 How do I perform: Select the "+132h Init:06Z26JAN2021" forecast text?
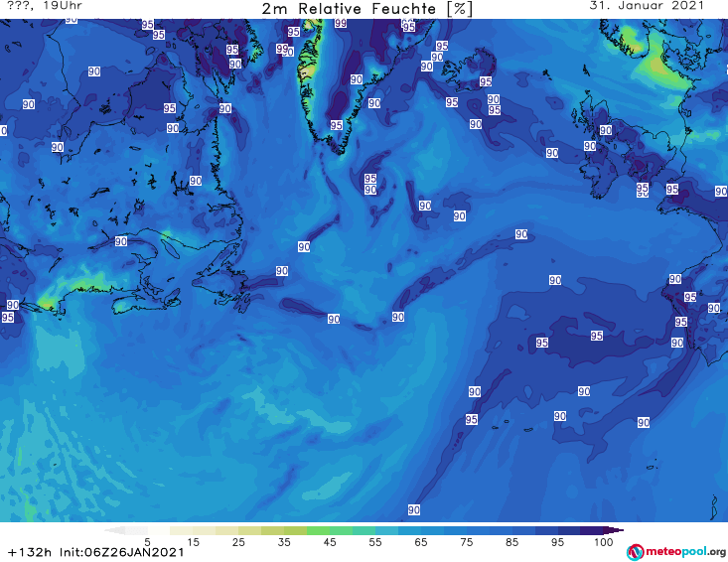pos(96,552)
